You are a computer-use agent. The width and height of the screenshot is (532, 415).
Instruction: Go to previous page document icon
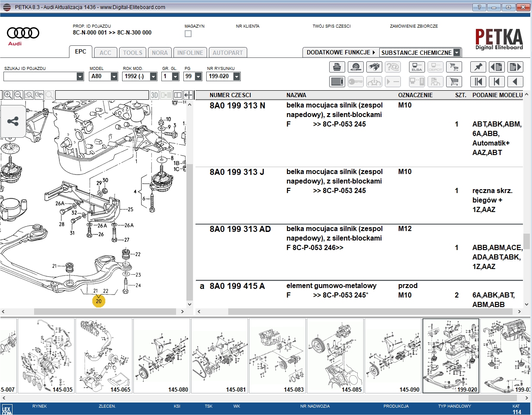[497, 67]
